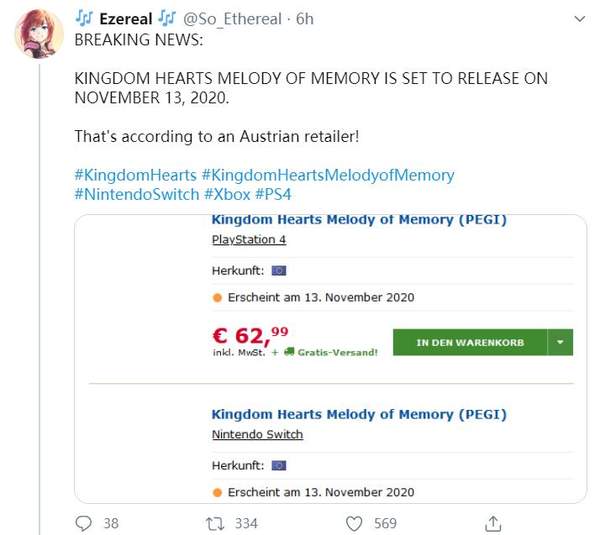Like the tweet with heart icon
600x535 pixels.
353,523
